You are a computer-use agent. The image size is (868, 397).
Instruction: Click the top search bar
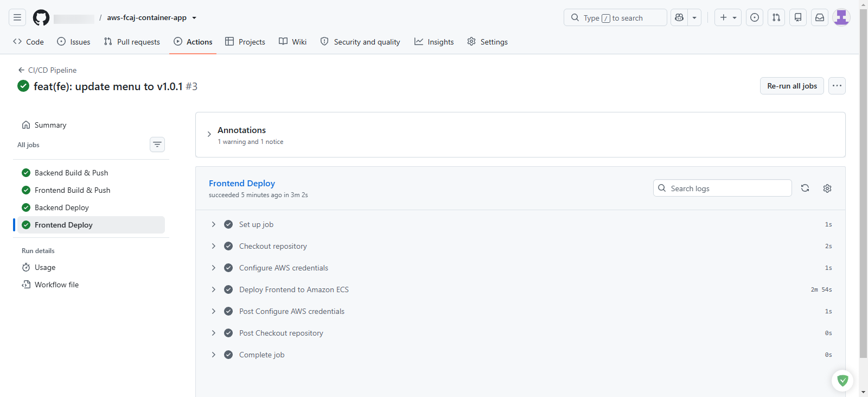(x=615, y=17)
